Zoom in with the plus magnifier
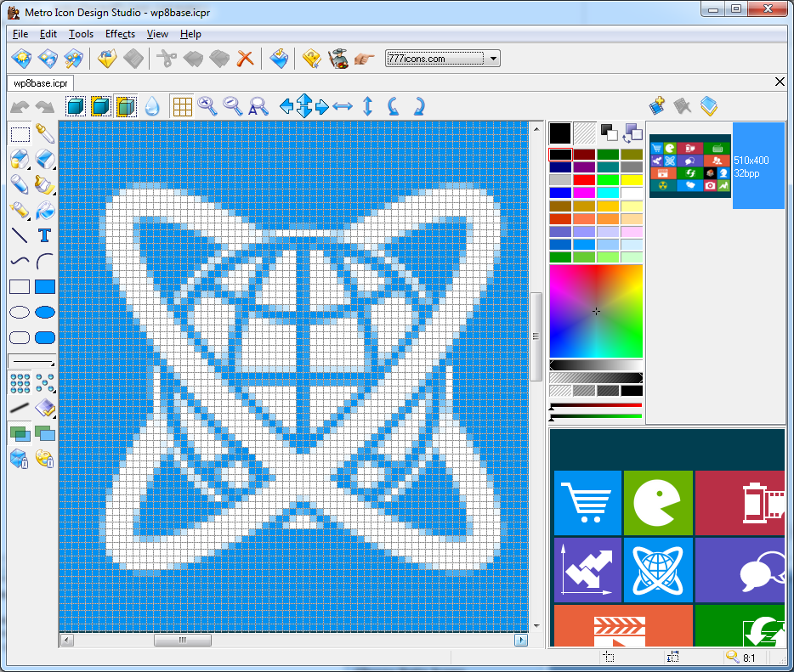Viewport: 794px width, 672px height. coord(207,106)
